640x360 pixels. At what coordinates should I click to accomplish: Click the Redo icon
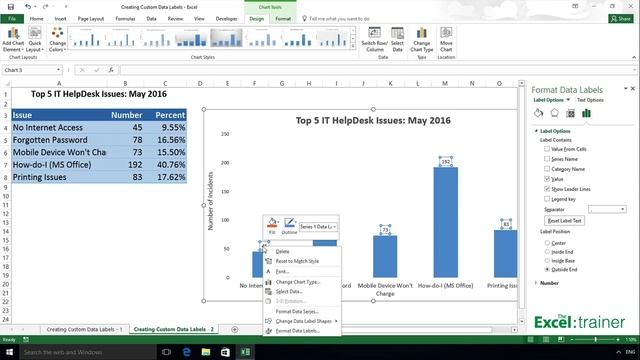45,7
